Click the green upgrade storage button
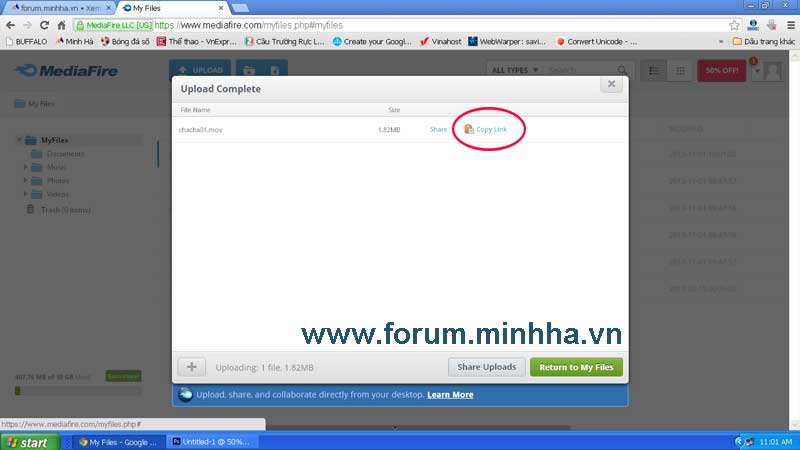Screen dimensions: 800x450 click(x=123, y=376)
